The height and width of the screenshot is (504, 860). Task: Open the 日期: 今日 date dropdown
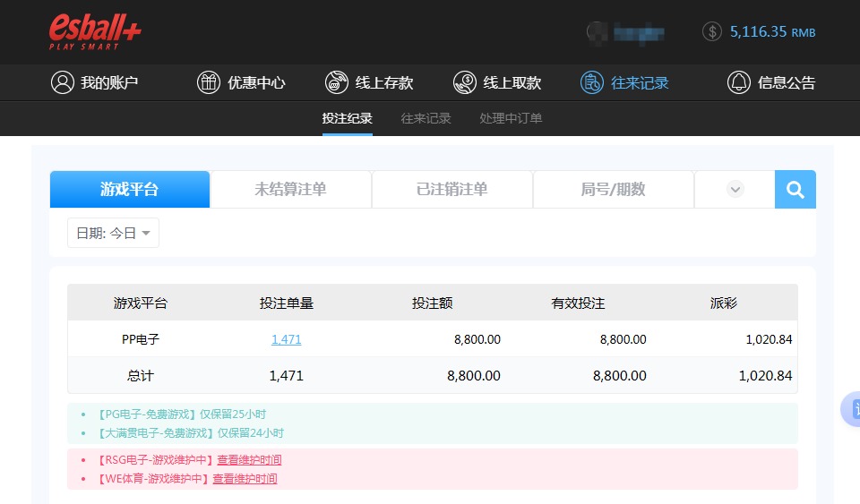pyautogui.click(x=113, y=233)
